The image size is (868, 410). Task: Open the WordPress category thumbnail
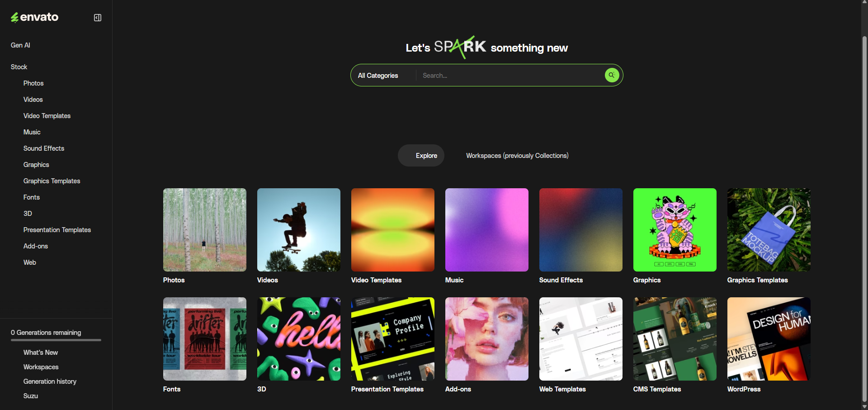tap(769, 339)
